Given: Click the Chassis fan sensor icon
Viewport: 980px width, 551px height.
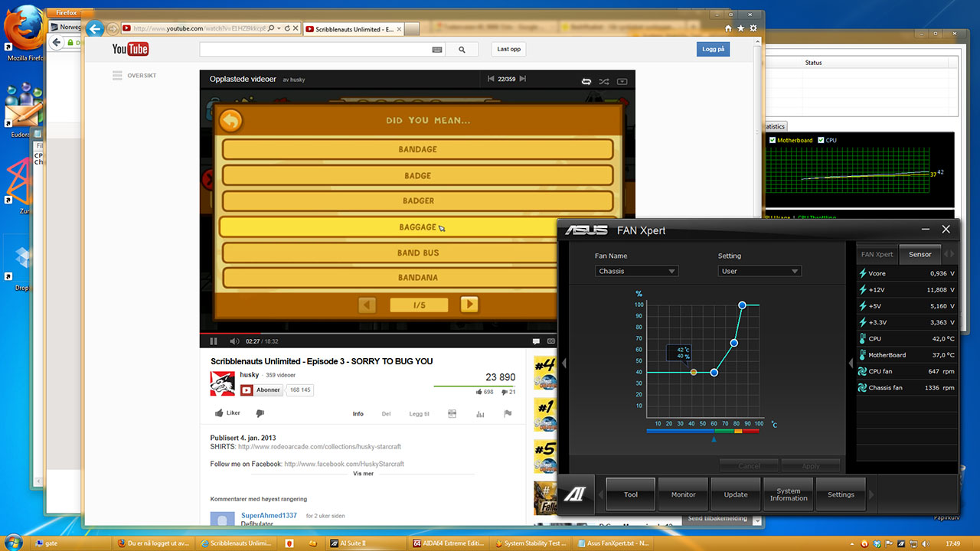Looking at the screenshot, I should [862, 388].
